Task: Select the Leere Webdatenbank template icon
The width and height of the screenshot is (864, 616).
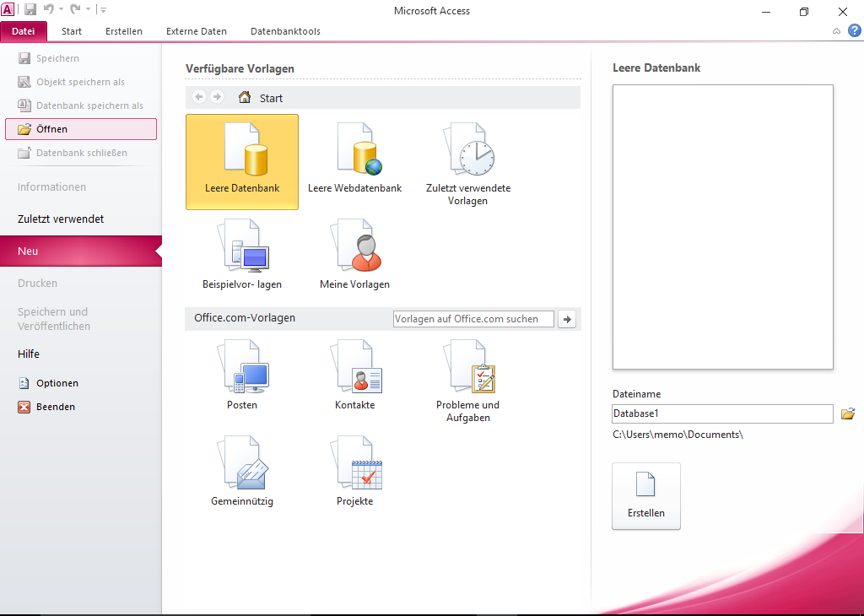Action: coord(354,152)
